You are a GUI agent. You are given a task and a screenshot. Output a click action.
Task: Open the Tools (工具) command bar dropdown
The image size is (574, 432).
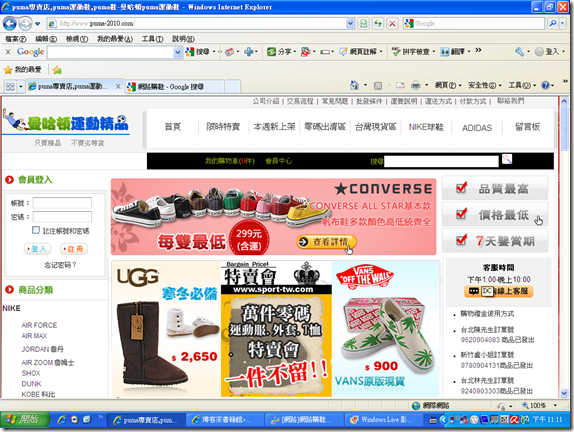point(522,85)
